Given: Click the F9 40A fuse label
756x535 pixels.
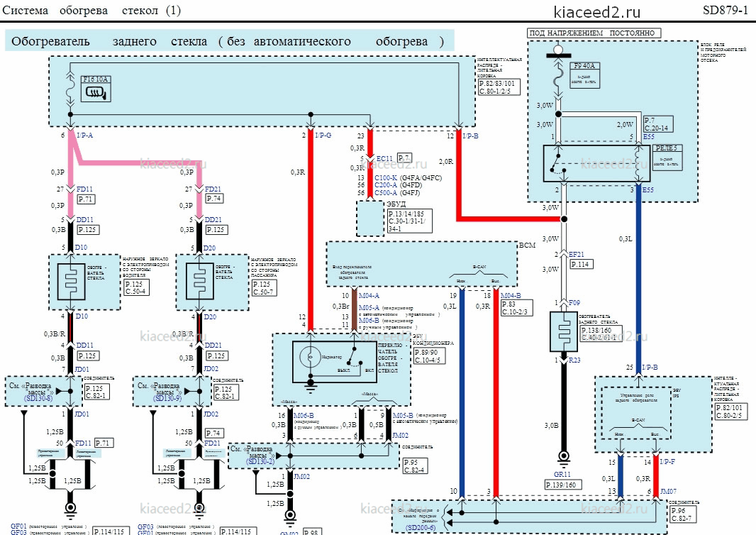Looking at the screenshot, I should click(585, 66).
